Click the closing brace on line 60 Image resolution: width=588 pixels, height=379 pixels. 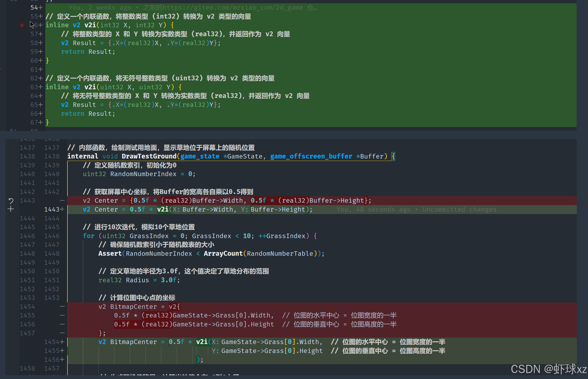pos(47,61)
